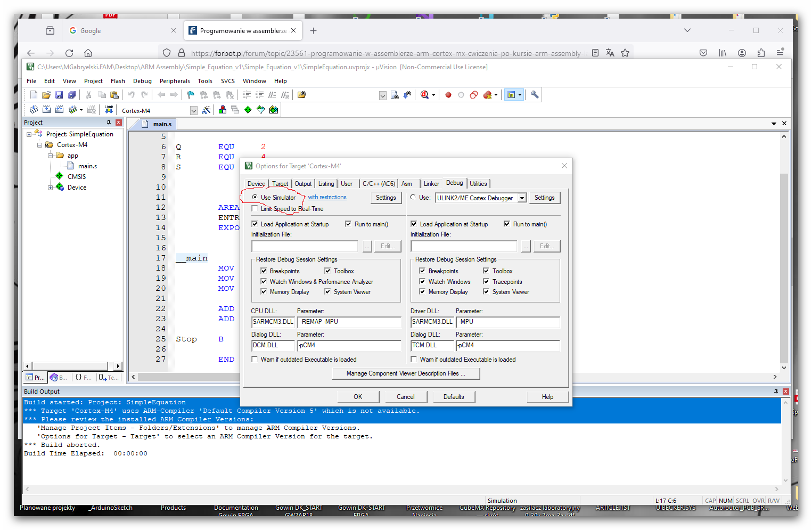Click the Defaults button
The image size is (812, 530).
point(454,397)
